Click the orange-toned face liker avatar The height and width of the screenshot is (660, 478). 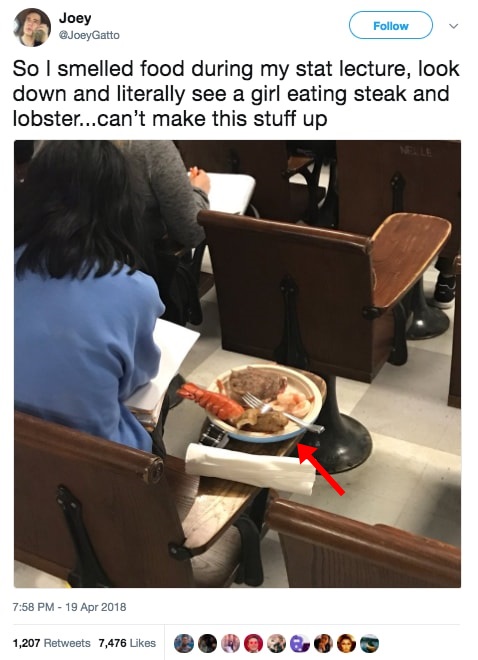pyautogui.click(x=346, y=643)
